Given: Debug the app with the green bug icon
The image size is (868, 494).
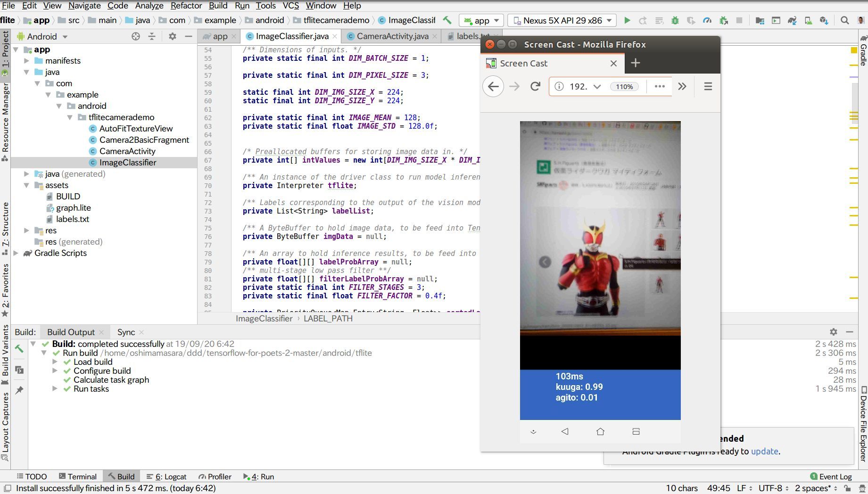Looking at the screenshot, I should pyautogui.click(x=675, y=20).
